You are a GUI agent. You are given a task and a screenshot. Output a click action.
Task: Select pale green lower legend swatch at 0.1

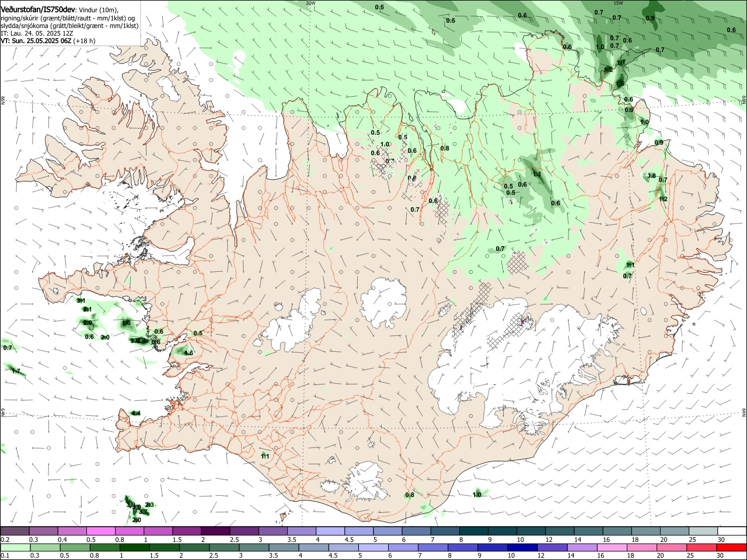15,547
